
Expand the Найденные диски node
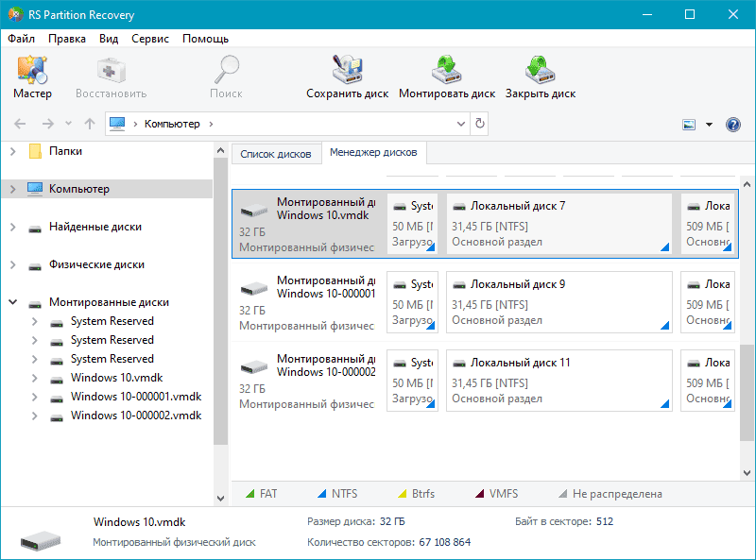(13, 227)
